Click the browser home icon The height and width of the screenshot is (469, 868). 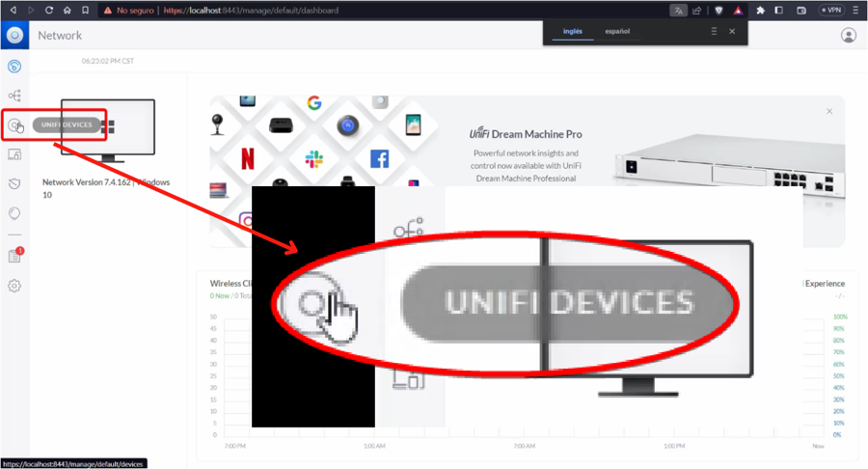(x=67, y=10)
